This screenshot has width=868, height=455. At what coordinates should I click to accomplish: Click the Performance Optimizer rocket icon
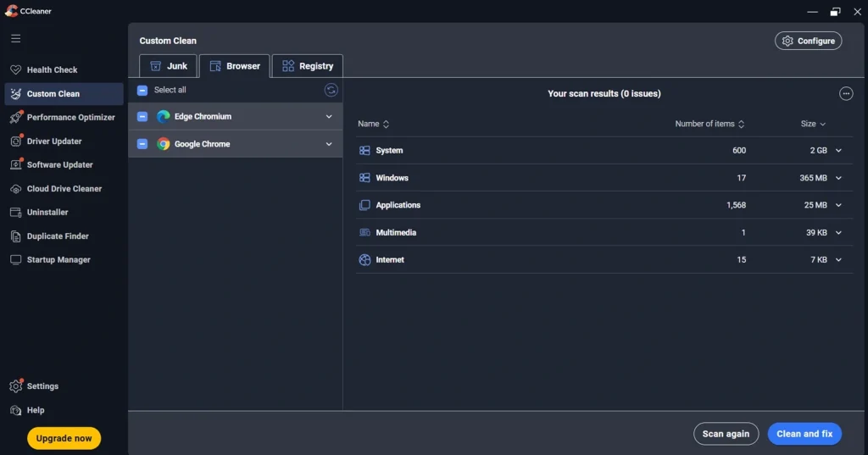[15, 117]
